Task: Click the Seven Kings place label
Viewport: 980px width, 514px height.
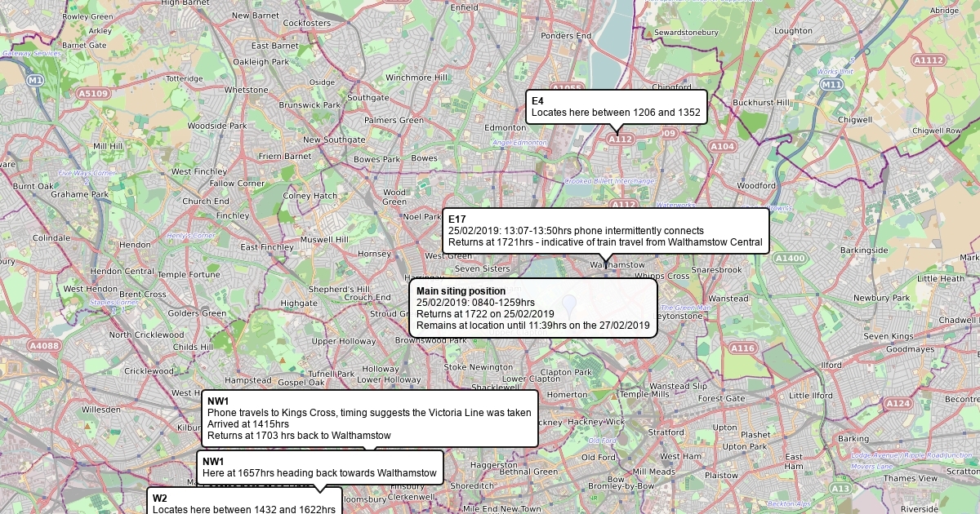Action: (889, 337)
